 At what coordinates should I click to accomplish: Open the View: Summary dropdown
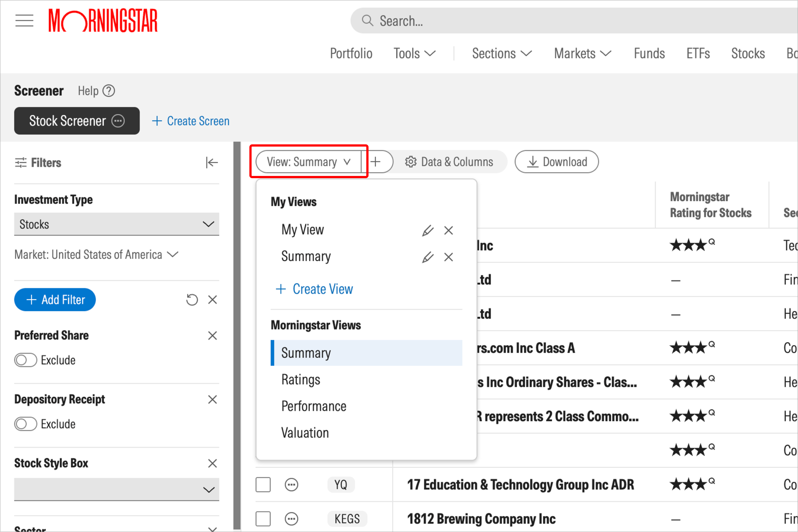click(x=308, y=162)
